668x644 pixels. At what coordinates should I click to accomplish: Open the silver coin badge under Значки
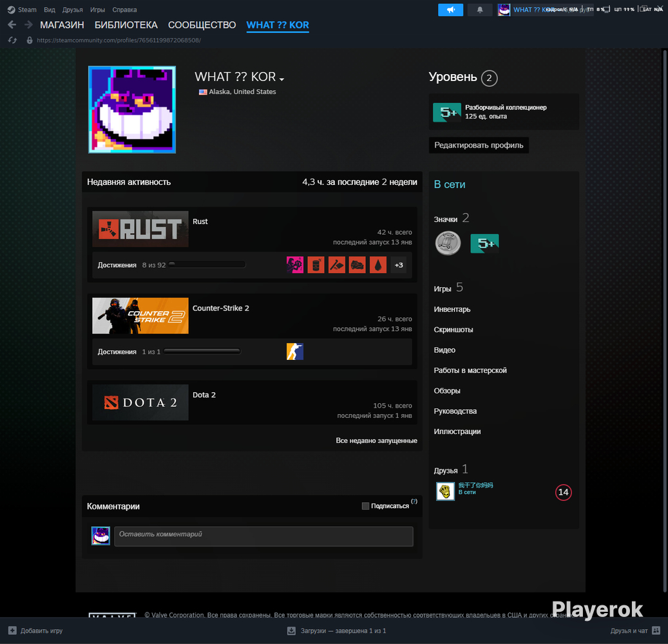[x=448, y=243]
